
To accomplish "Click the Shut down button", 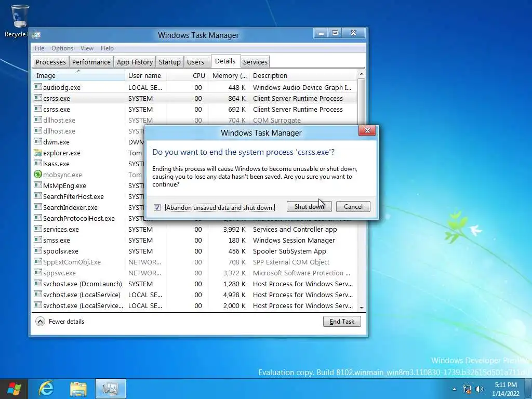I will tap(309, 207).
